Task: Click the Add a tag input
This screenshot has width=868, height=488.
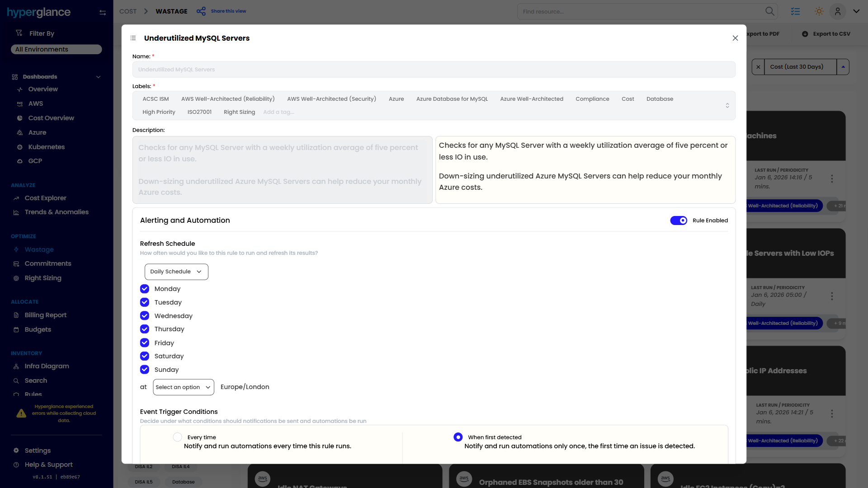Action: [x=278, y=112]
